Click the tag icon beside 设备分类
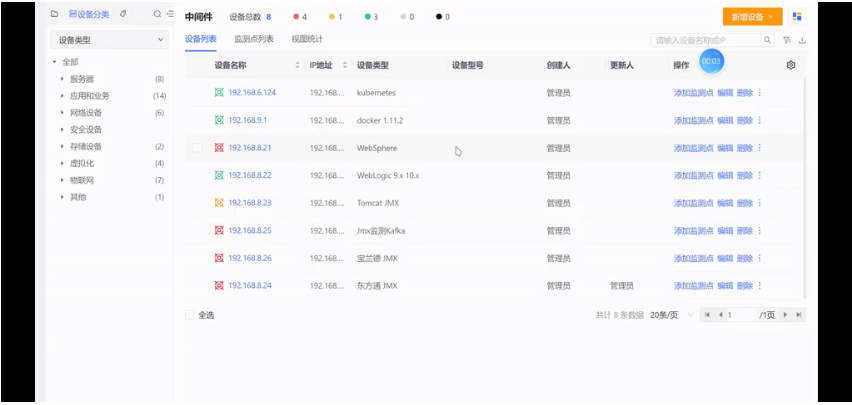The height and width of the screenshot is (405, 852). pos(123,15)
